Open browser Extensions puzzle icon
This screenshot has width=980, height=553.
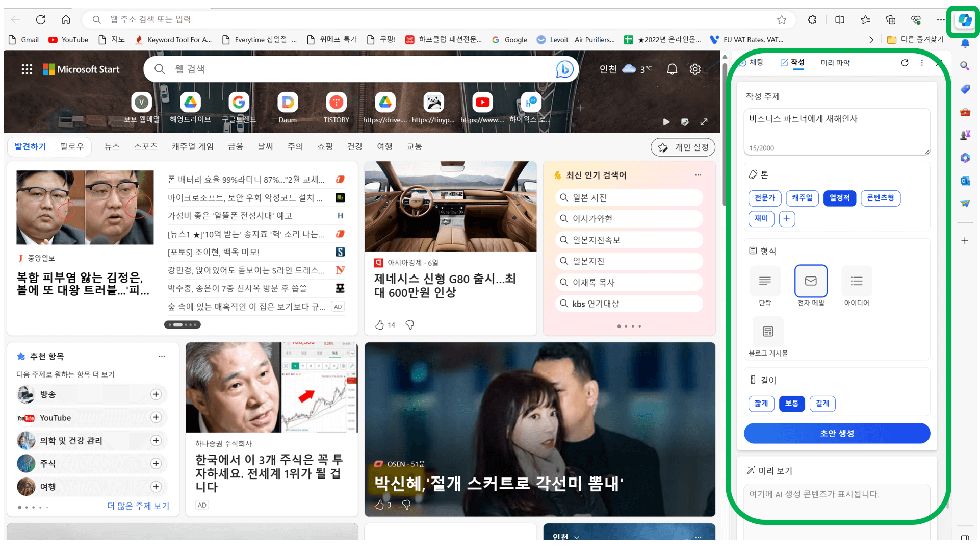[812, 20]
